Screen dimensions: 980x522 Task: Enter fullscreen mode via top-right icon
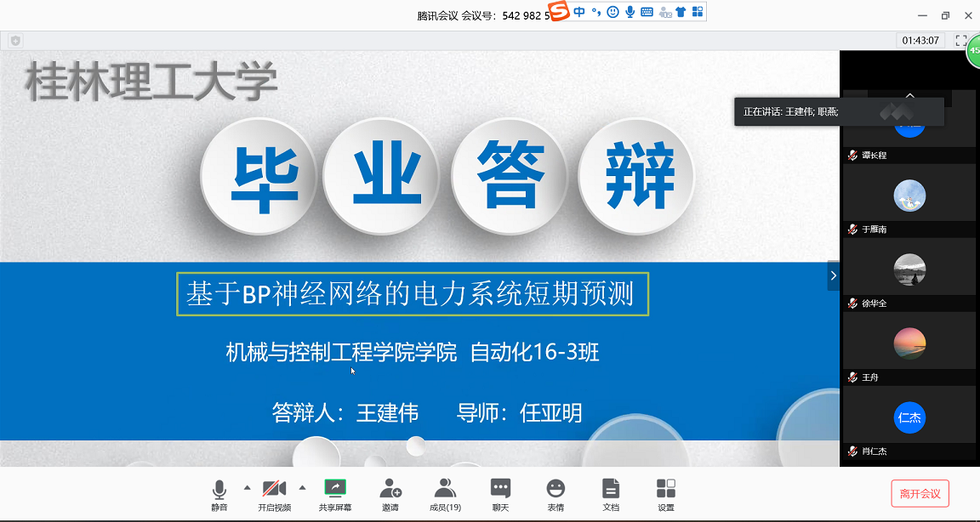pos(961,40)
